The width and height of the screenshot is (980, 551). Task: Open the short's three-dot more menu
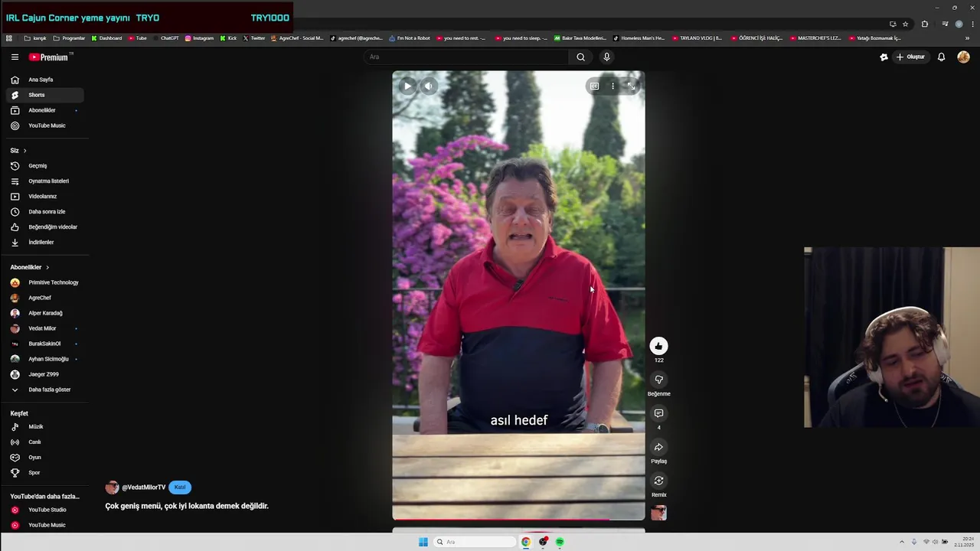(x=612, y=86)
